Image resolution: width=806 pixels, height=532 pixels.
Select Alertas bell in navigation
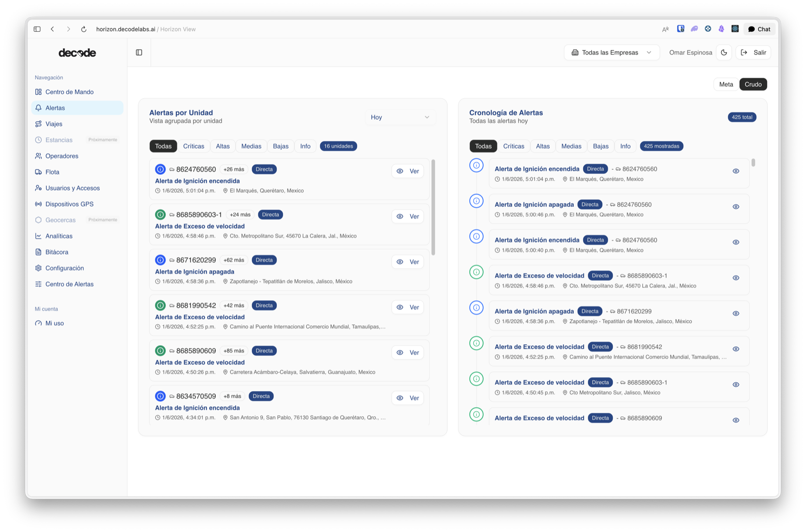77,108
